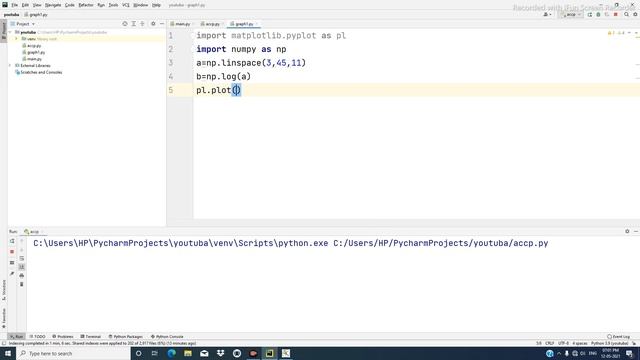Screen dimensions: 640x360
Task: Hide the Run panel with minus icon
Action: (x=636, y=231)
